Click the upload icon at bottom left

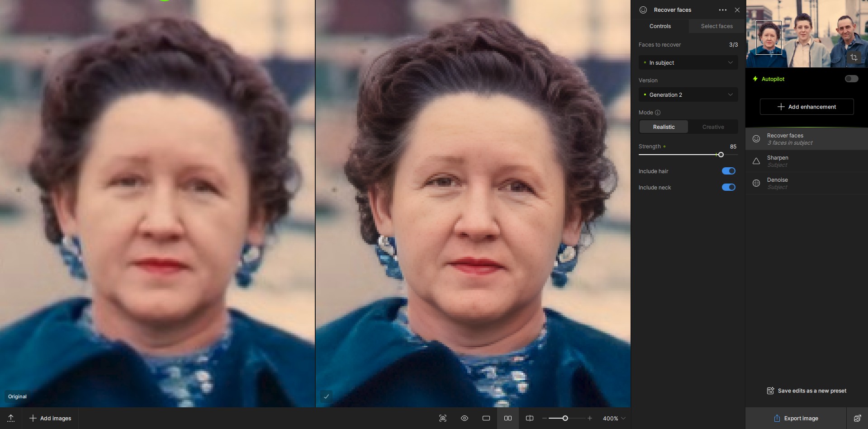[11, 418]
